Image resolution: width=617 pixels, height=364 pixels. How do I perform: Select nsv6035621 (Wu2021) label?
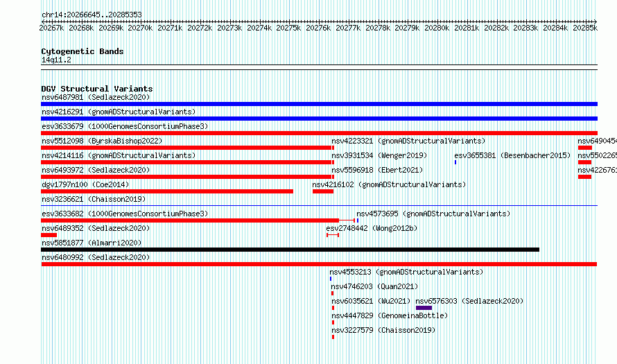click(x=371, y=301)
